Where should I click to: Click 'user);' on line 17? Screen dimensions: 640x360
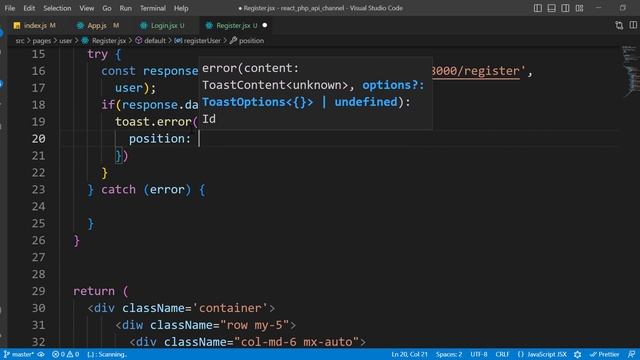pos(136,88)
